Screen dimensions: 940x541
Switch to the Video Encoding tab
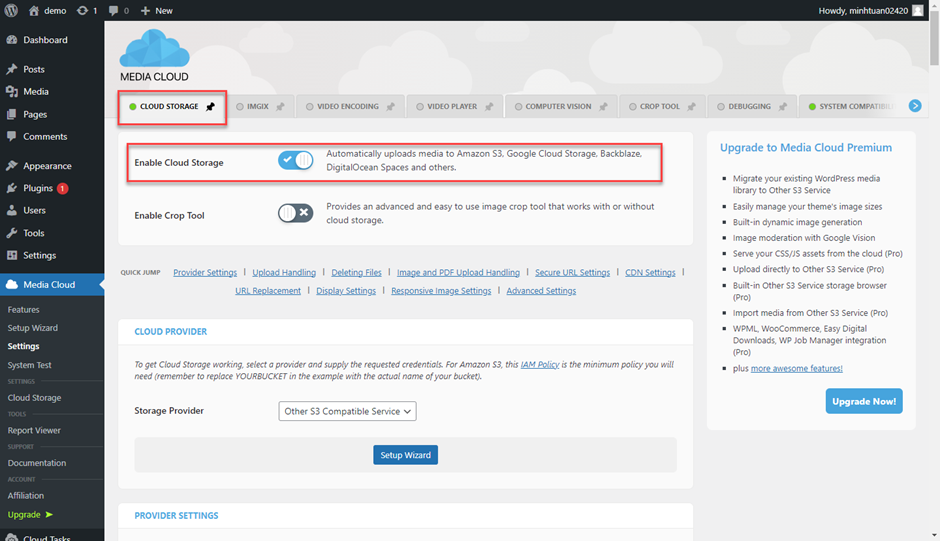[347, 107]
